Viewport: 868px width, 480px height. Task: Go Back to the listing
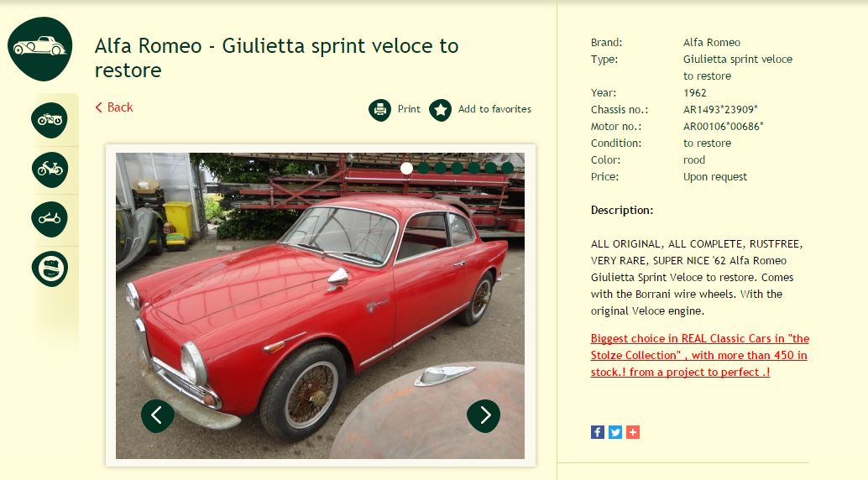coord(114,107)
